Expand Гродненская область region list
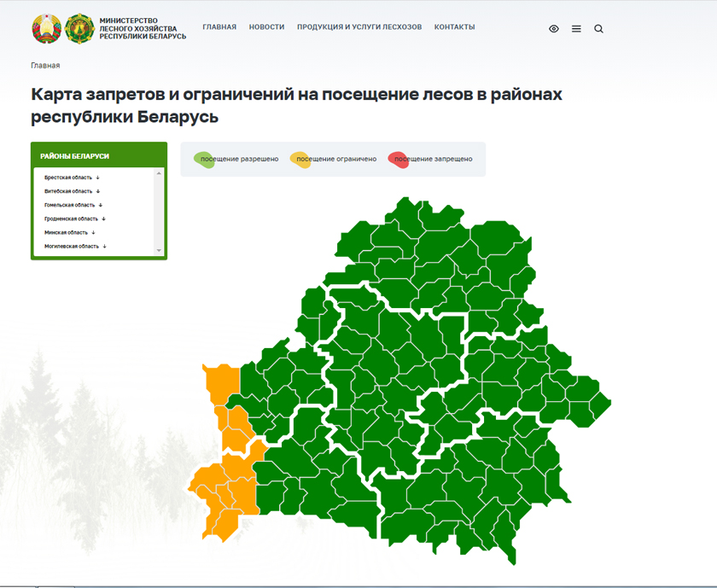This screenshot has height=588, width=717. pos(75,218)
